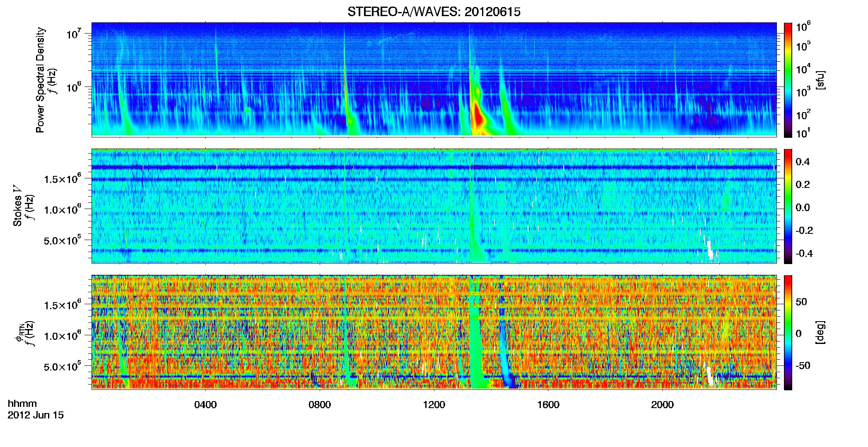Click the Stokes V colorbar
Image resolution: width=868 pixels, height=447 pixels.
tap(788, 206)
